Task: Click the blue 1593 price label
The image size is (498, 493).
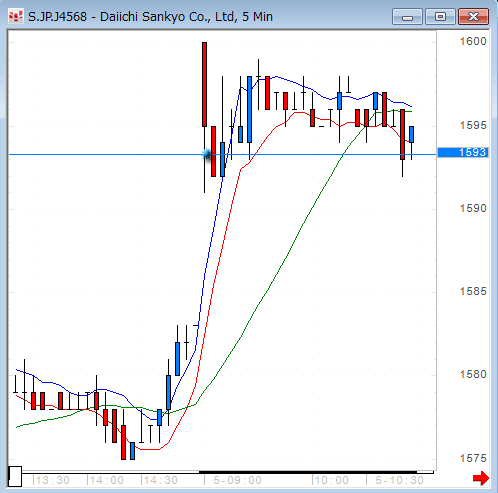Action: click(463, 152)
